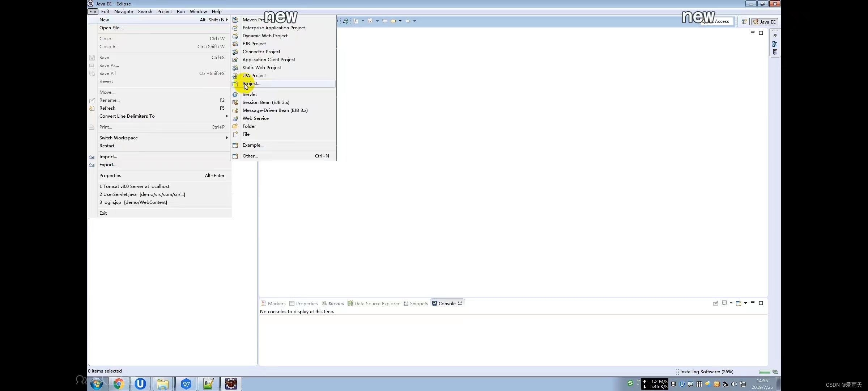The height and width of the screenshot is (391, 868).
Task: Open the progress view icon in status bar
Action: 775,372
